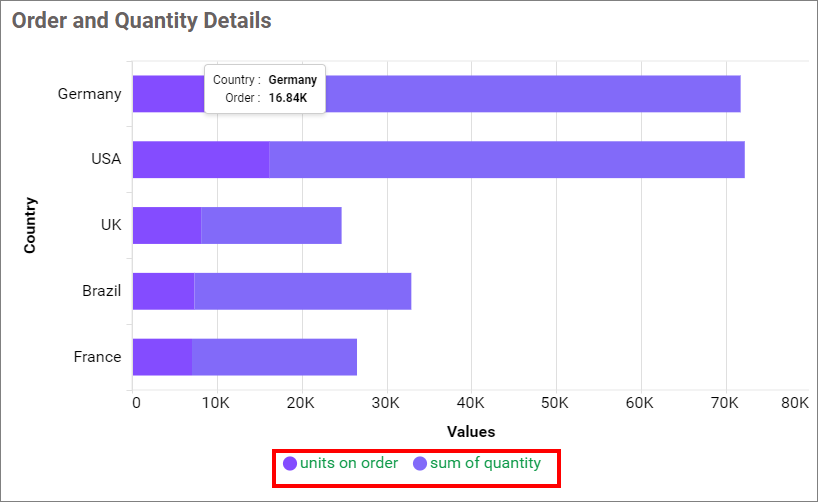Screen dimensions: 818x502
Task: Click the chart title 'Order and Quantity Details'
Action: tap(141, 20)
